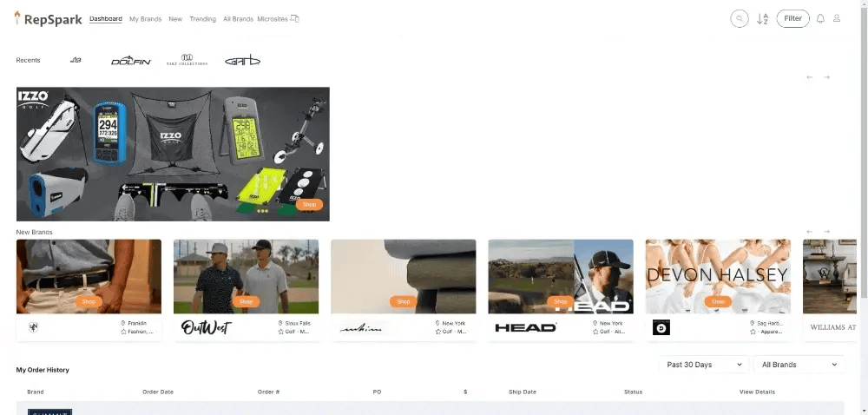Image resolution: width=868 pixels, height=415 pixels.
Task: Click the Filter button
Action: (x=792, y=18)
